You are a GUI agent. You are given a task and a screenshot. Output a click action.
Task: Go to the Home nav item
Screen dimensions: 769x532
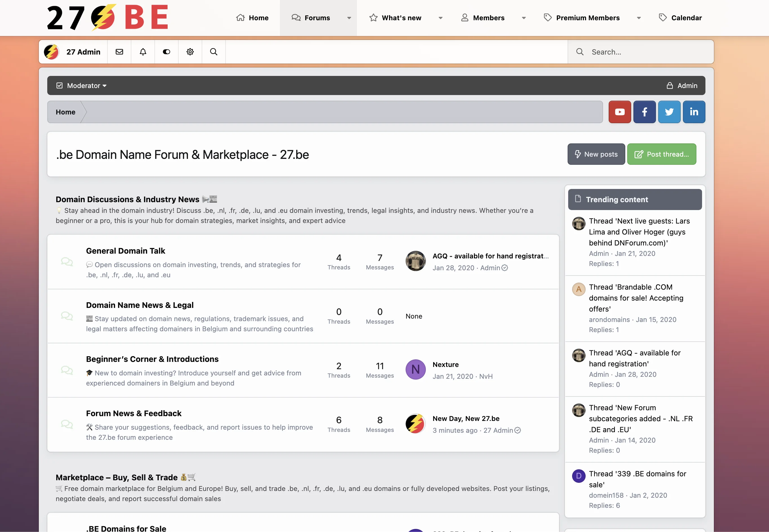coord(252,18)
